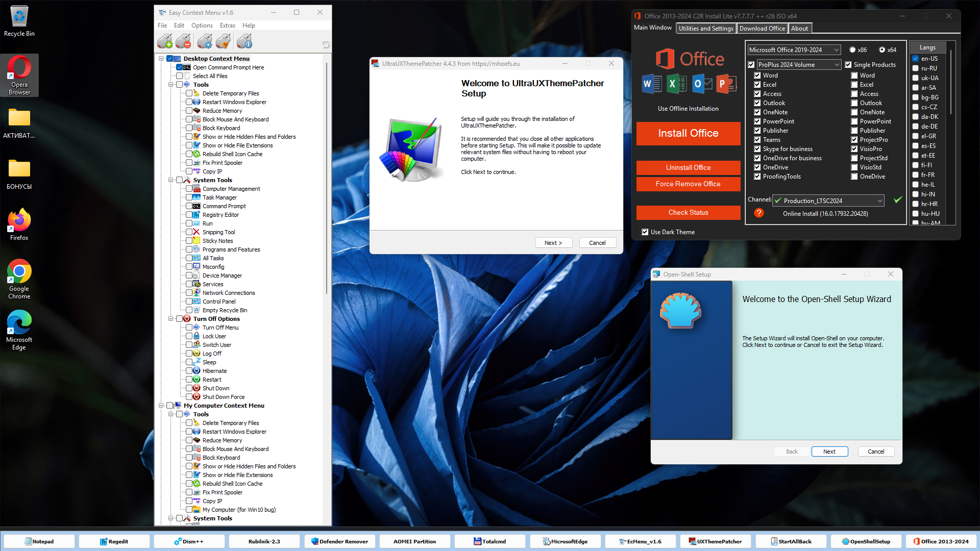Image resolution: width=980 pixels, height=551 pixels.
Task: Click Next in Open-Shell Setup wizard
Action: pos(829,452)
